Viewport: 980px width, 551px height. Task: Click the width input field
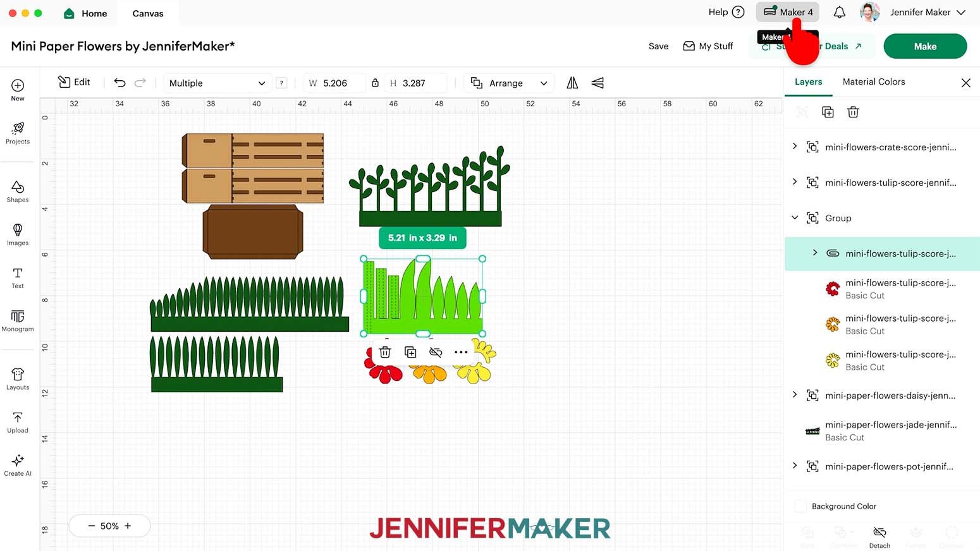(335, 83)
